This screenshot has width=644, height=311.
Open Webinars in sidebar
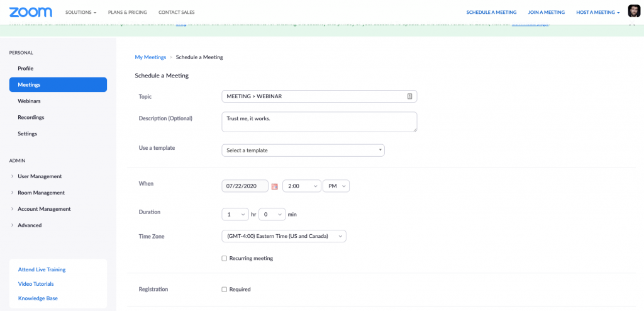click(x=29, y=101)
